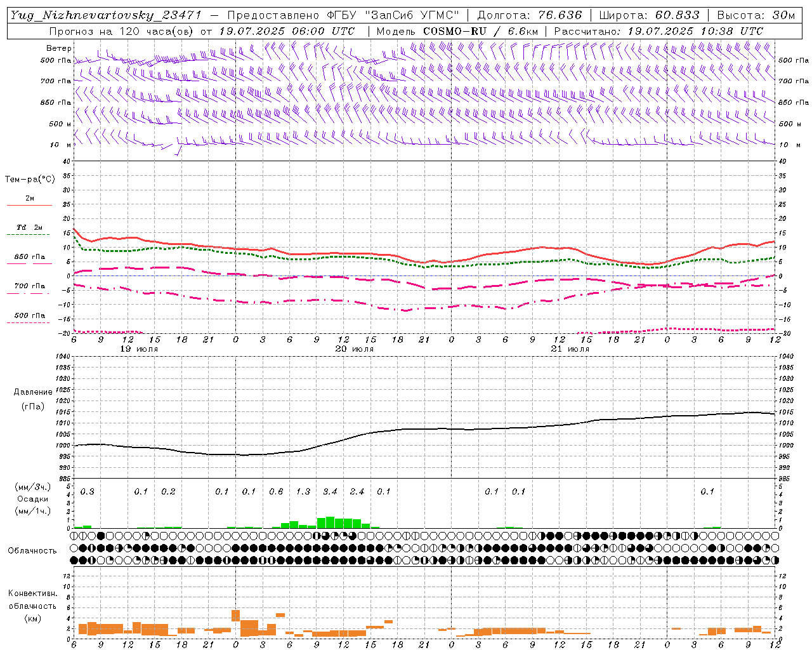Click the (мм/3ч.) precipitation unit label
This screenshot has width=812, height=650.
click(x=33, y=487)
